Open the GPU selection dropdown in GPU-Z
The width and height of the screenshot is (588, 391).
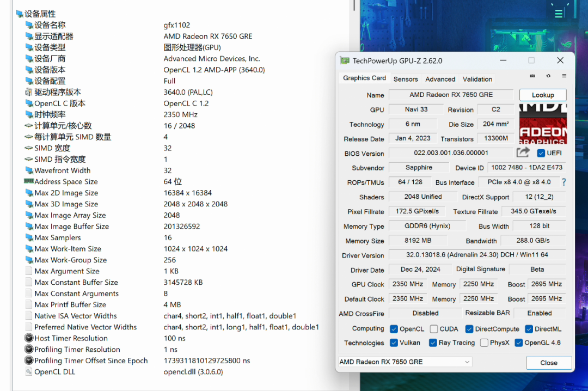(x=405, y=362)
